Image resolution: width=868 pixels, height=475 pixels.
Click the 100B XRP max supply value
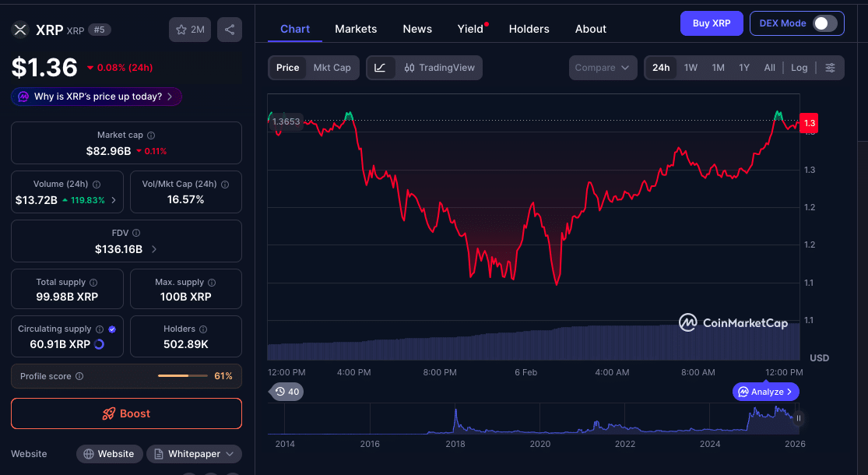click(x=185, y=297)
